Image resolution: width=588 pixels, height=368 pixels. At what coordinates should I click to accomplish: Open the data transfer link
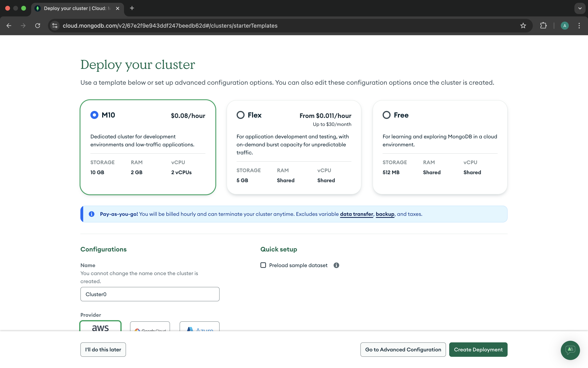pyautogui.click(x=356, y=214)
